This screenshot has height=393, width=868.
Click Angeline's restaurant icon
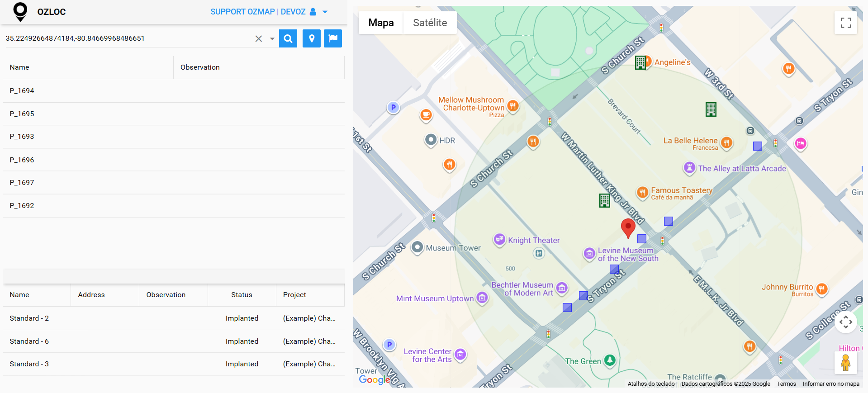pyautogui.click(x=649, y=62)
